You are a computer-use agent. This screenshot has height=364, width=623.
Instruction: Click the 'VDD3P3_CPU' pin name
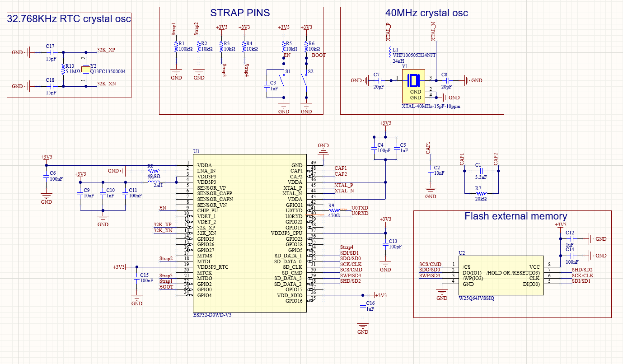tap(286, 233)
